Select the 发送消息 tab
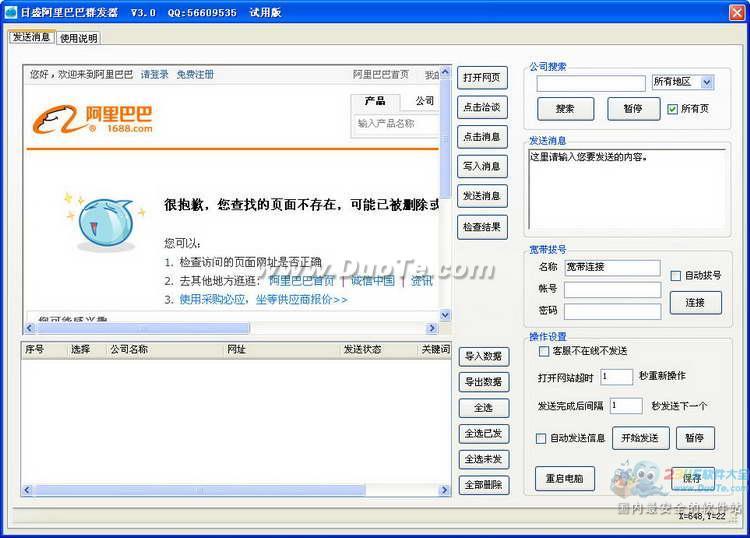 (32, 37)
